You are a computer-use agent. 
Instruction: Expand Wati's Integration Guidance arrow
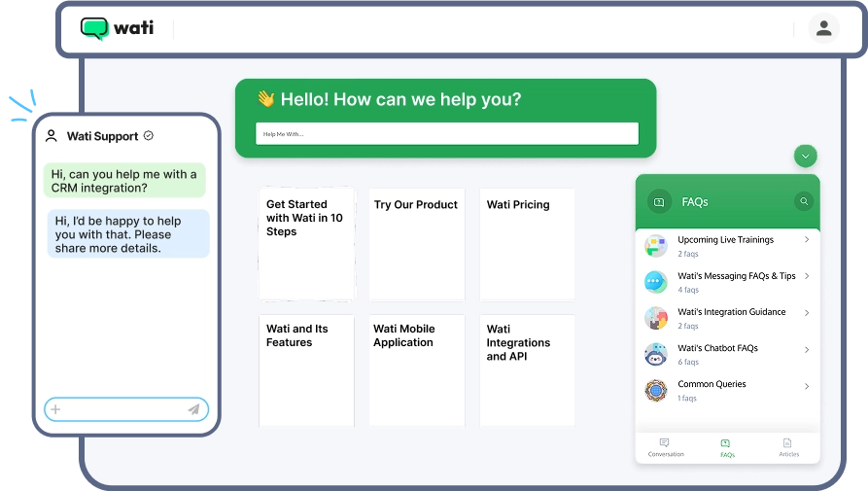(807, 313)
